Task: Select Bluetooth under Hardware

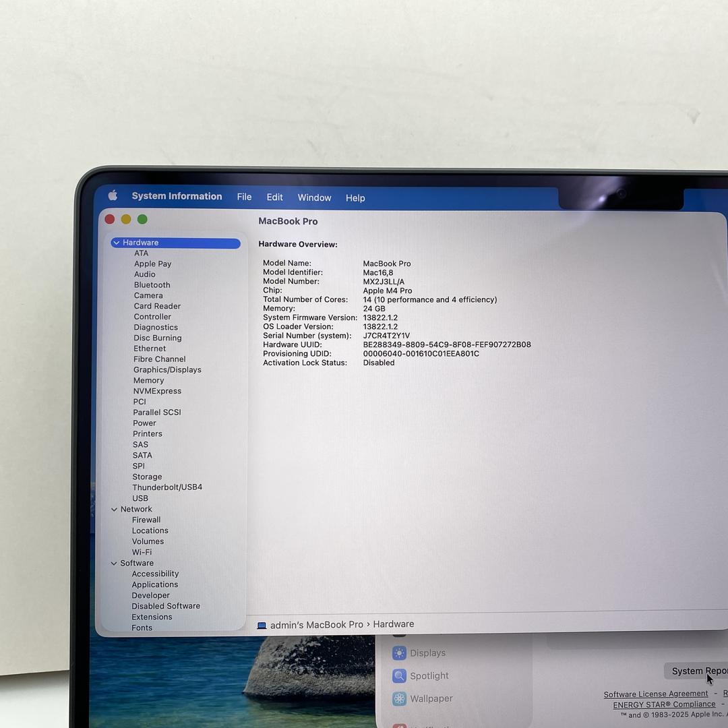Action: tap(152, 285)
